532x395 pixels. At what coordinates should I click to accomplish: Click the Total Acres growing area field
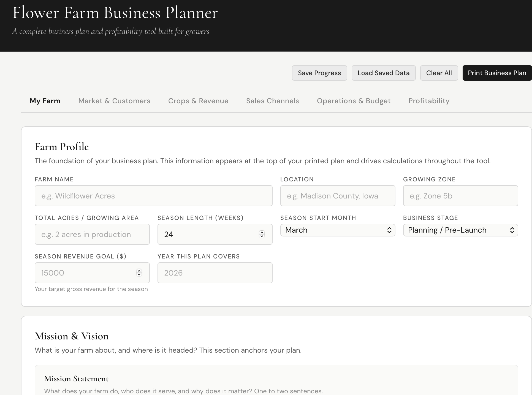[92, 234]
